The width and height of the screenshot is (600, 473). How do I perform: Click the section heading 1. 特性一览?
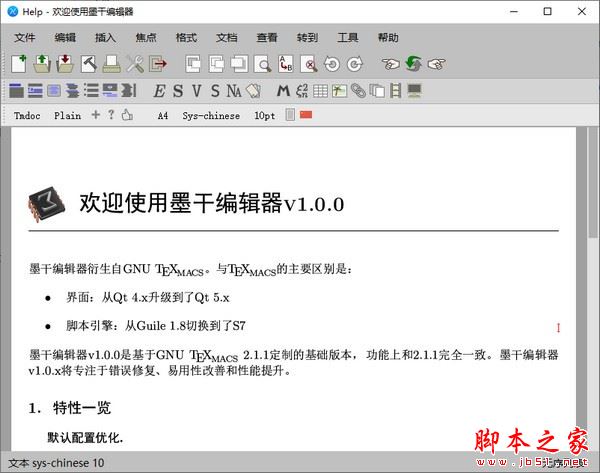pyautogui.click(x=70, y=408)
